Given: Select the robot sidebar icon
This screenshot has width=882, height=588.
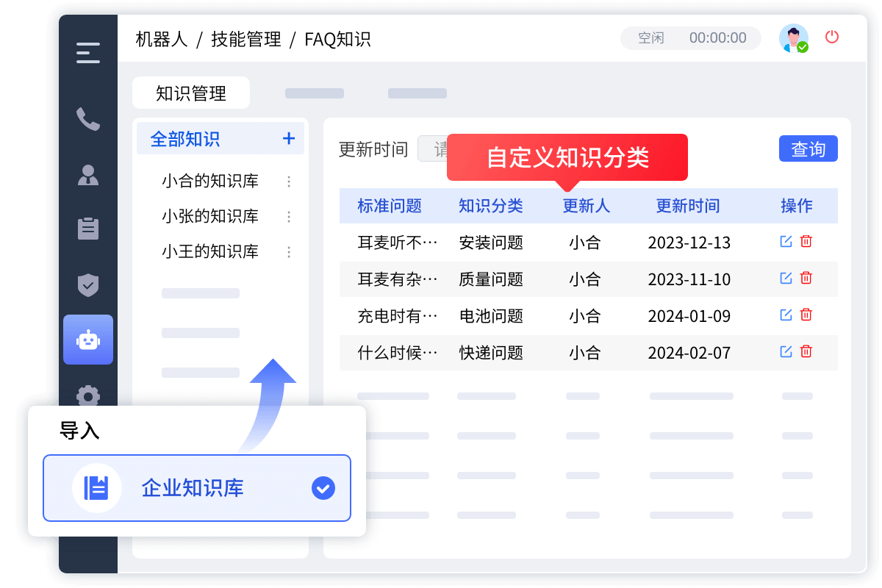Looking at the screenshot, I should point(88,340).
